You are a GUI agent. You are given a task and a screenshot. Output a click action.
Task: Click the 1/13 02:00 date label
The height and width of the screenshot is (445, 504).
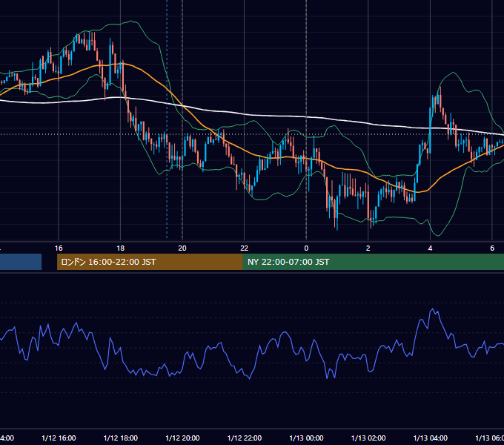pyautogui.click(x=368, y=438)
